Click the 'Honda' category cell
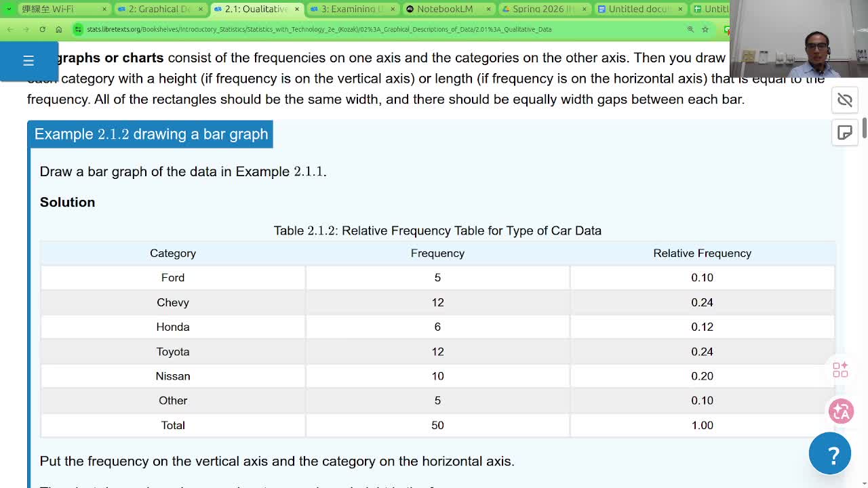Screen dimensions: 868x488 (173, 327)
